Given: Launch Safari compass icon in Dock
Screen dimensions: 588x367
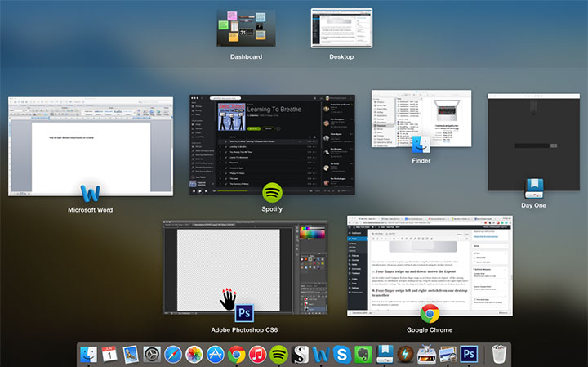Looking at the screenshot, I should (x=173, y=354).
